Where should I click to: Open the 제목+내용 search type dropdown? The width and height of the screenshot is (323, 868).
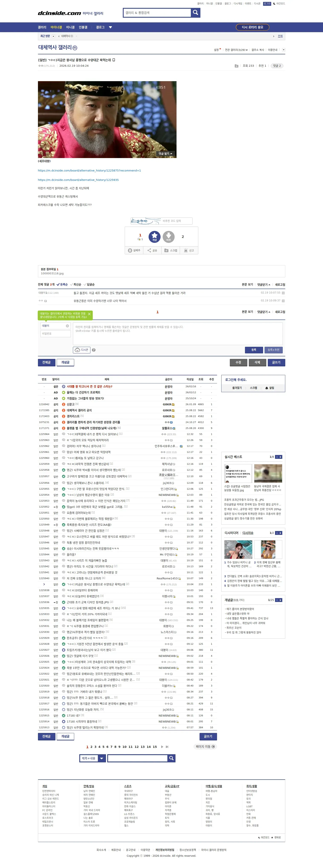point(93,758)
